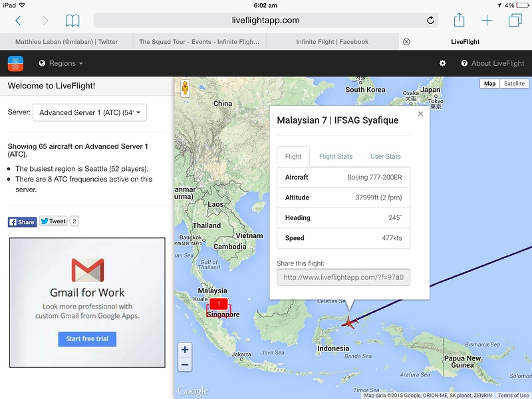
Task: Tap the Safari forward arrow
Action: click(x=45, y=21)
